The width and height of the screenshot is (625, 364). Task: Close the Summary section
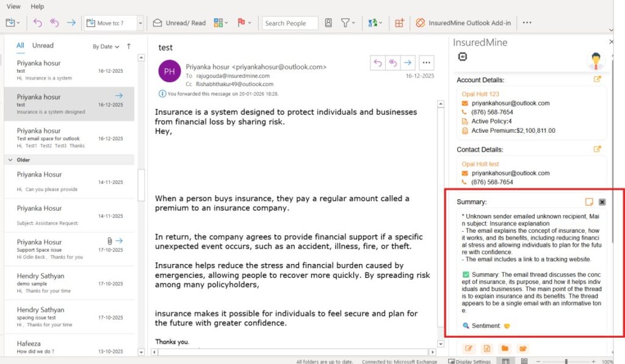[602, 202]
